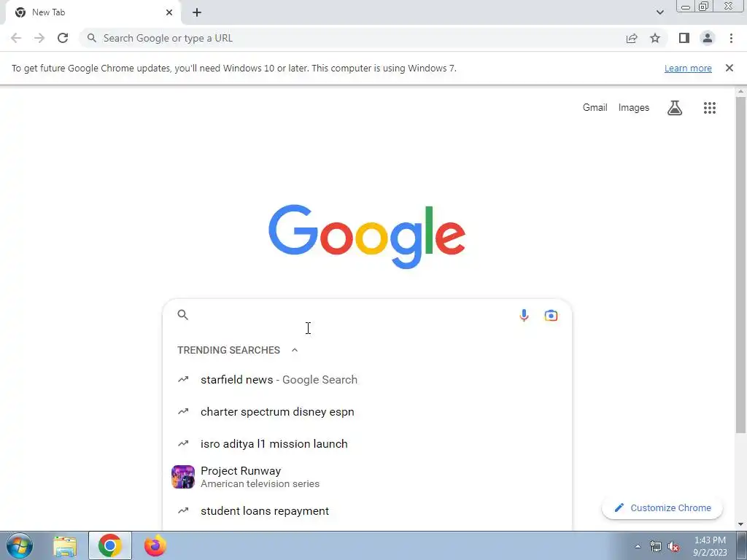Search by image with camera icon
Screen dimensions: 747x560
click(551, 315)
